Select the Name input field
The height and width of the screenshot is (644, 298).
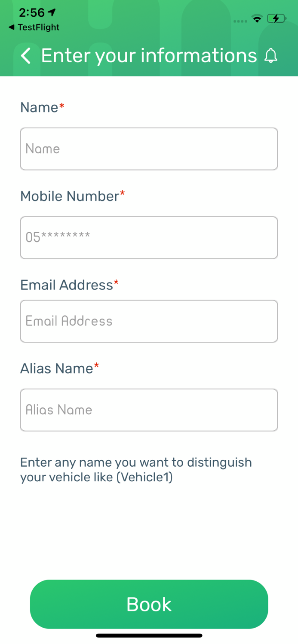149,149
